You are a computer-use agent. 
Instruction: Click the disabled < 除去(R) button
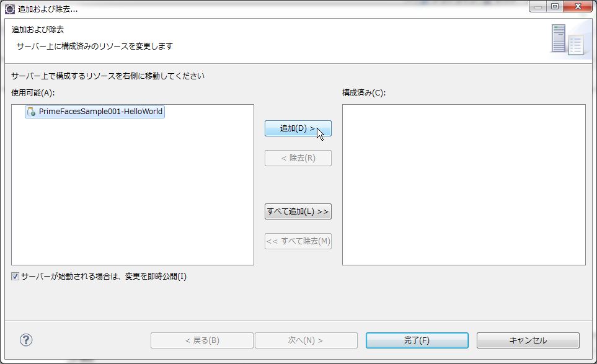[298, 158]
